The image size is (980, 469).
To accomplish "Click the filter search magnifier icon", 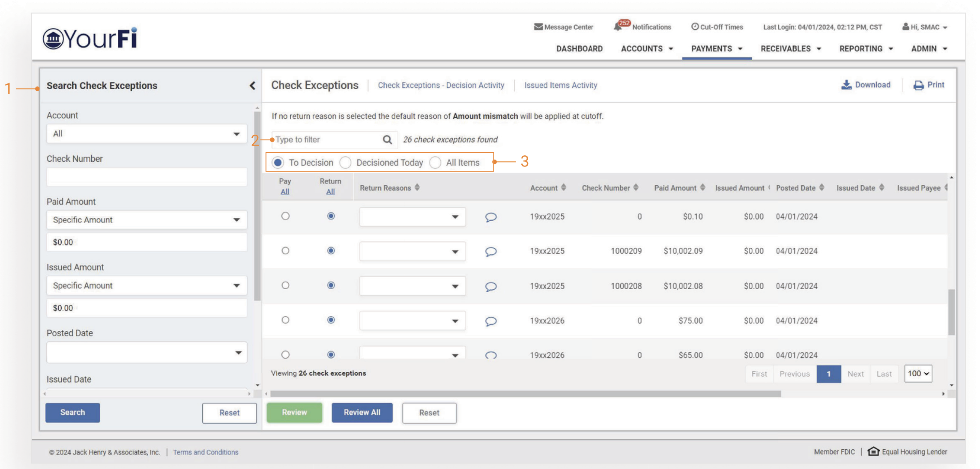I will click(387, 140).
